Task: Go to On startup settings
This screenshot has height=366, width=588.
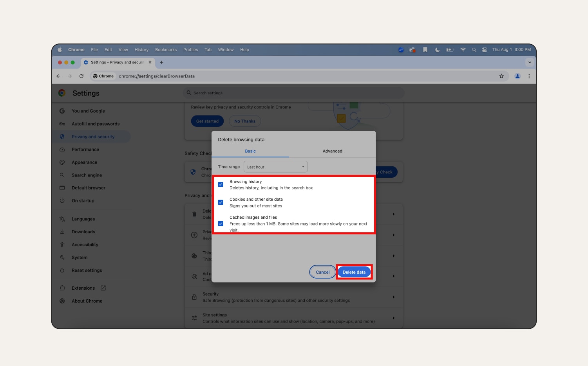Action: click(83, 201)
